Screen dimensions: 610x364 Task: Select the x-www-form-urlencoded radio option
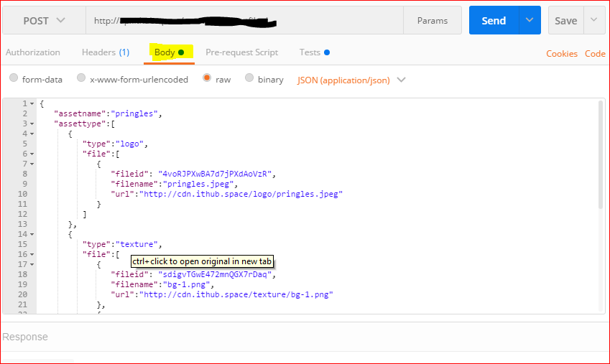(x=81, y=78)
